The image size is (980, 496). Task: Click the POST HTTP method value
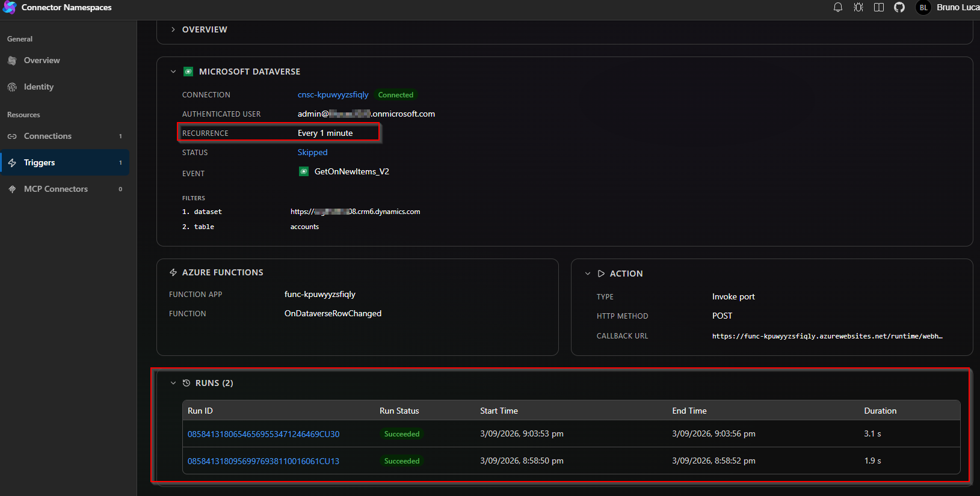pos(722,316)
